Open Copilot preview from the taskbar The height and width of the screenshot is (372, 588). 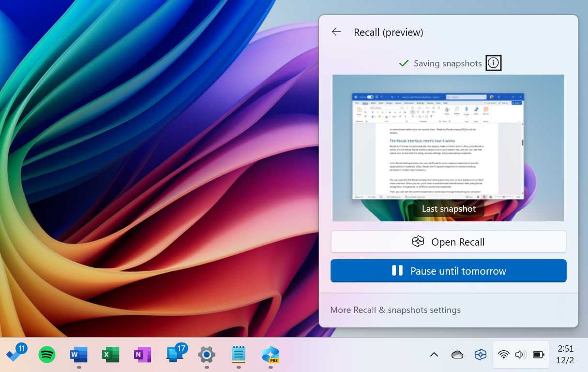coord(270,354)
